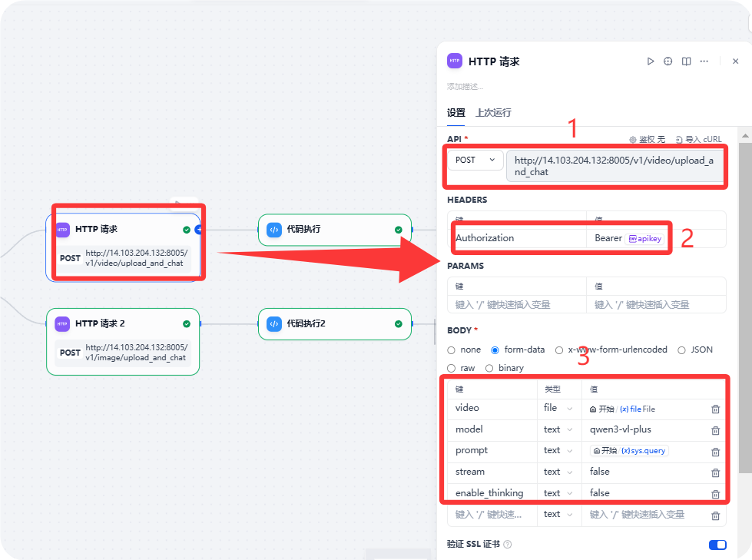
Task: Open type dropdown for model row
Action: coord(558,429)
